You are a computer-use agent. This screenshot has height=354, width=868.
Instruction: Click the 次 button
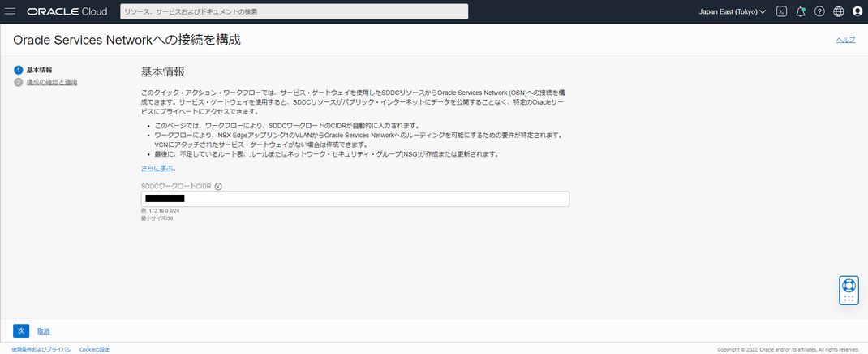(21, 330)
